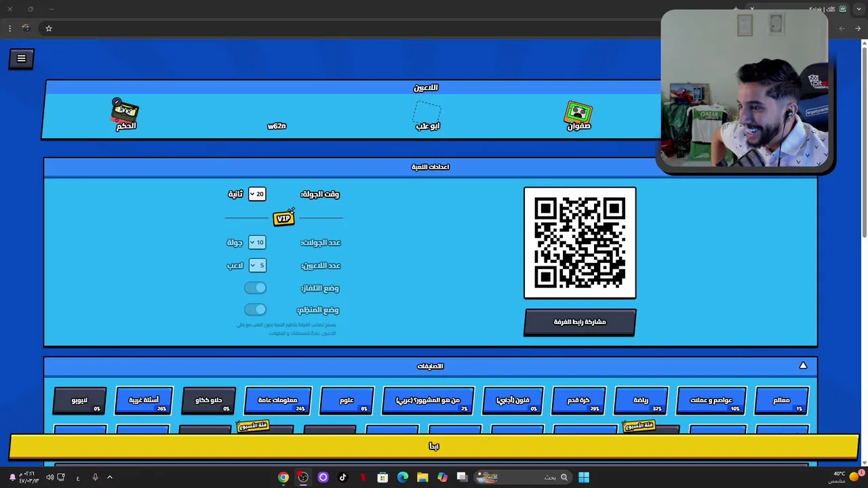Click the VIP badge
This screenshot has height=488, width=868.
(284, 218)
